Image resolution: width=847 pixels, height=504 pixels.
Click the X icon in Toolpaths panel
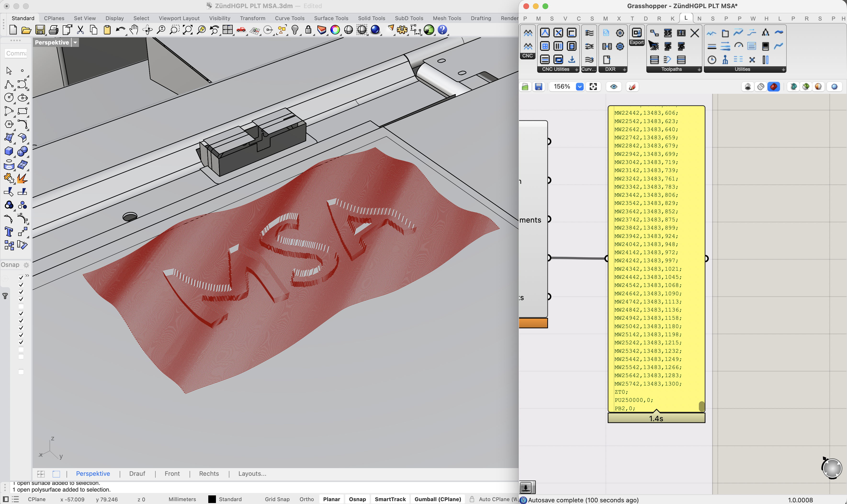tap(695, 33)
